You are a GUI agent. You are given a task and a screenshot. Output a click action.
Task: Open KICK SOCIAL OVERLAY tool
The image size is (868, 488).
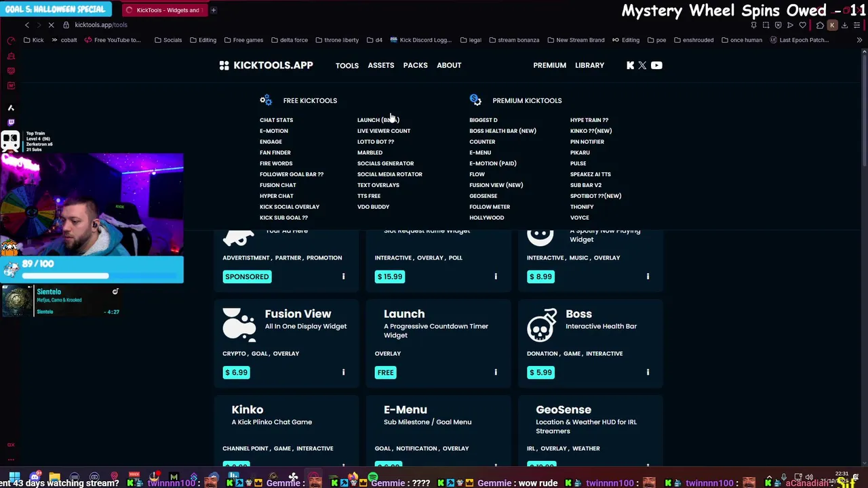point(290,207)
